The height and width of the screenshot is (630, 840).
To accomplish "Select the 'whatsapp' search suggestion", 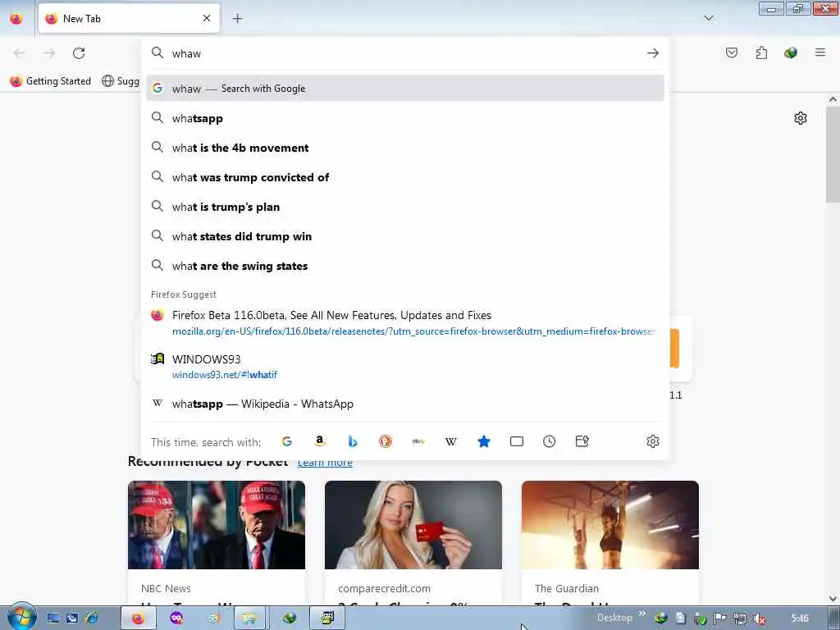I will [x=405, y=118].
